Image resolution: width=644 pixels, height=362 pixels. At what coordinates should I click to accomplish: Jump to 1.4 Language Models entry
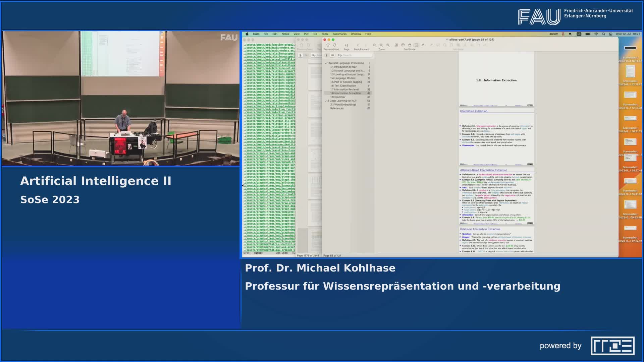tap(342, 78)
